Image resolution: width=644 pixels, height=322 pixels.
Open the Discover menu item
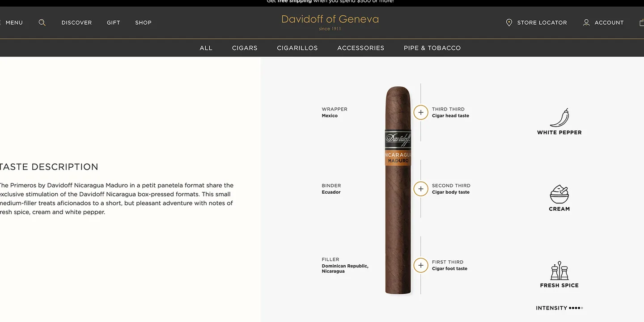[x=76, y=22]
